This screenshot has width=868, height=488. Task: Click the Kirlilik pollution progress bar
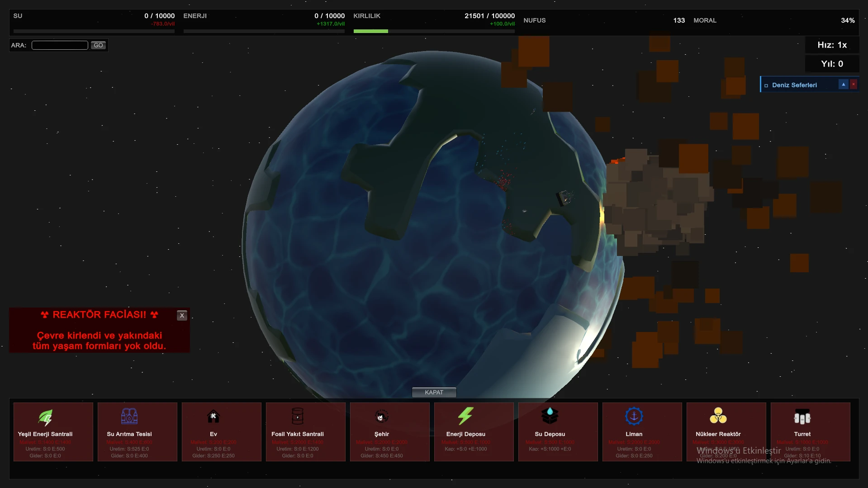pyautogui.click(x=434, y=31)
